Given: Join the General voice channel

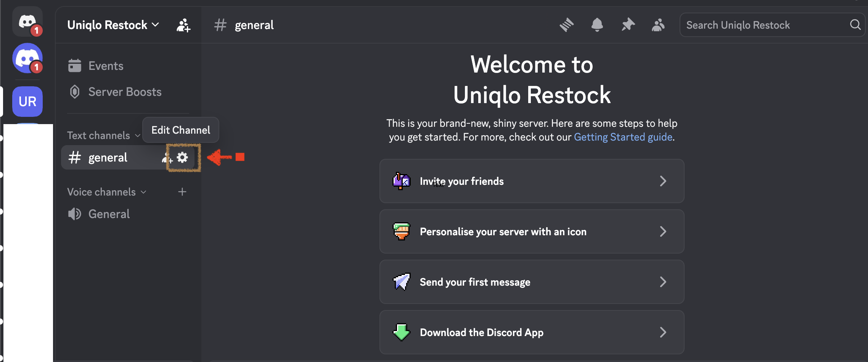Looking at the screenshot, I should (128, 214).
